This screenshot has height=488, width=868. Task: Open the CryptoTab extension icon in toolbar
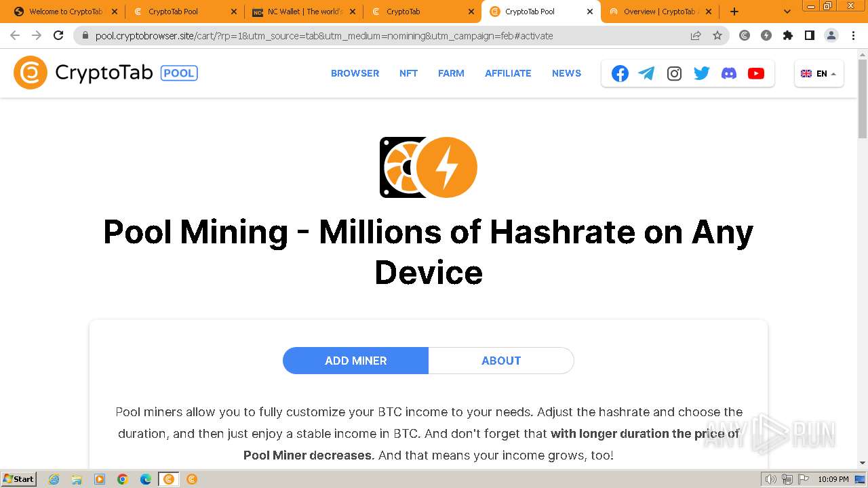click(745, 35)
